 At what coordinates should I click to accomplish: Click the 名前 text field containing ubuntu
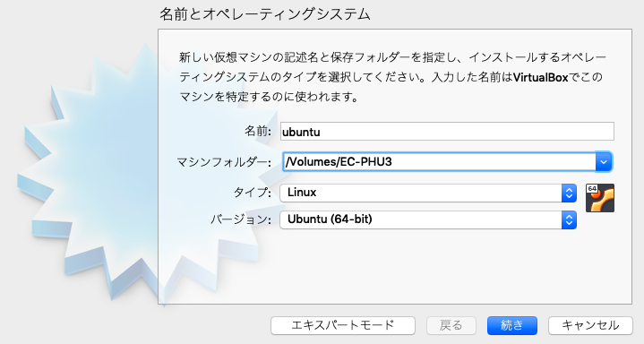pos(447,132)
